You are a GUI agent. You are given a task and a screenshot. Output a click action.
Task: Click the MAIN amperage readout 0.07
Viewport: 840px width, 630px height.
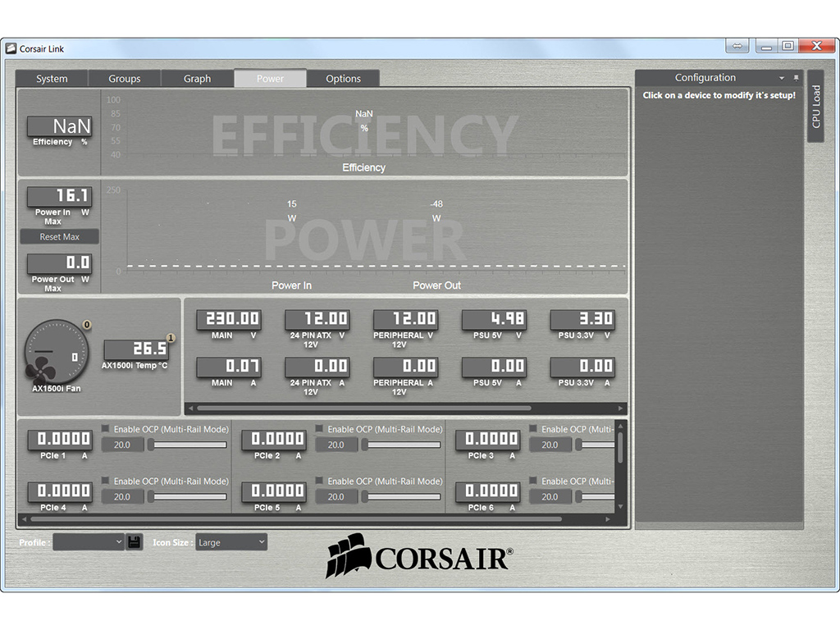tap(229, 367)
